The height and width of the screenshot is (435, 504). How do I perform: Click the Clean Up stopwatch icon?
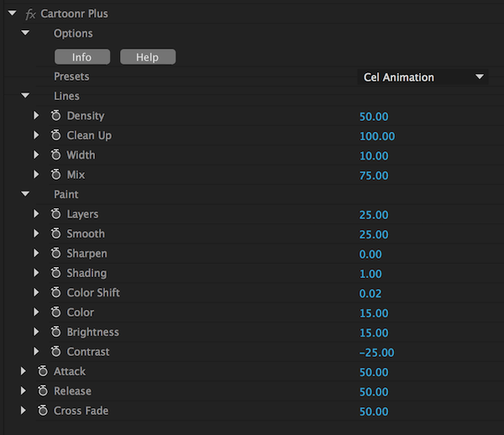[x=56, y=135]
